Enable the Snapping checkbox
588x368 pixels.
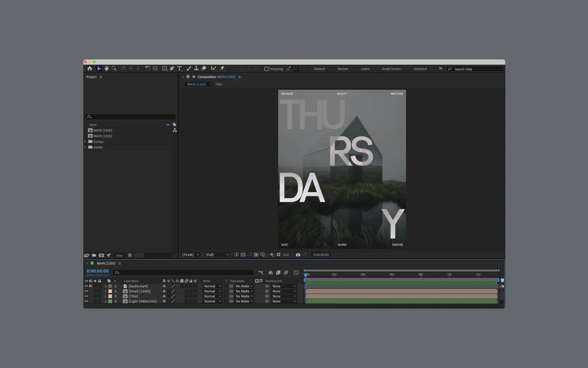point(266,69)
